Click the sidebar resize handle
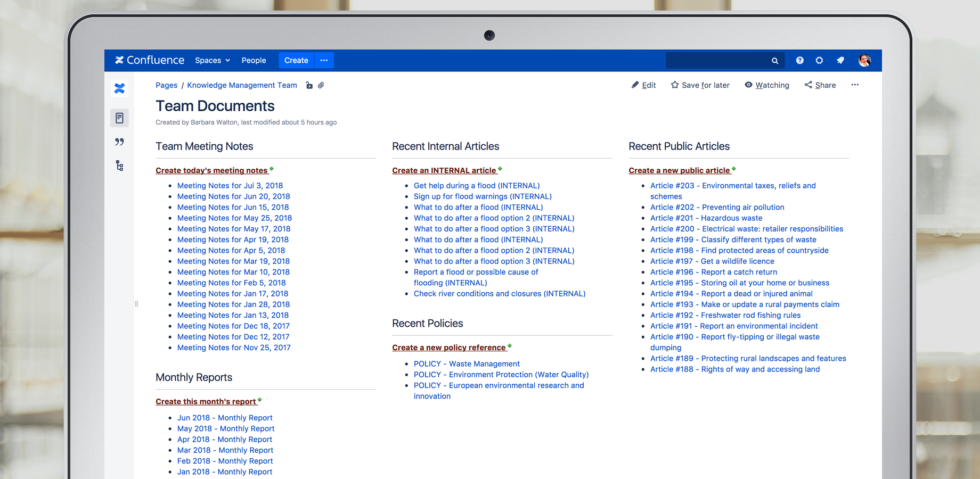The width and height of the screenshot is (980, 479). click(136, 304)
